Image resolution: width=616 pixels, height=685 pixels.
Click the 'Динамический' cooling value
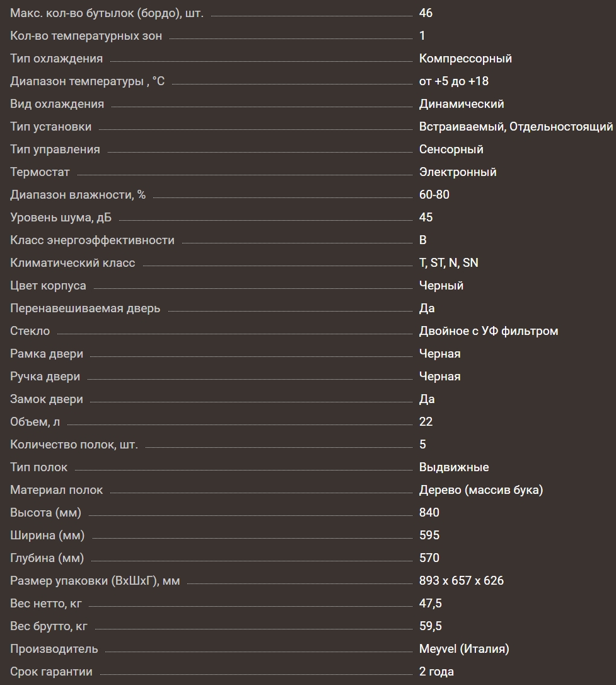462,104
